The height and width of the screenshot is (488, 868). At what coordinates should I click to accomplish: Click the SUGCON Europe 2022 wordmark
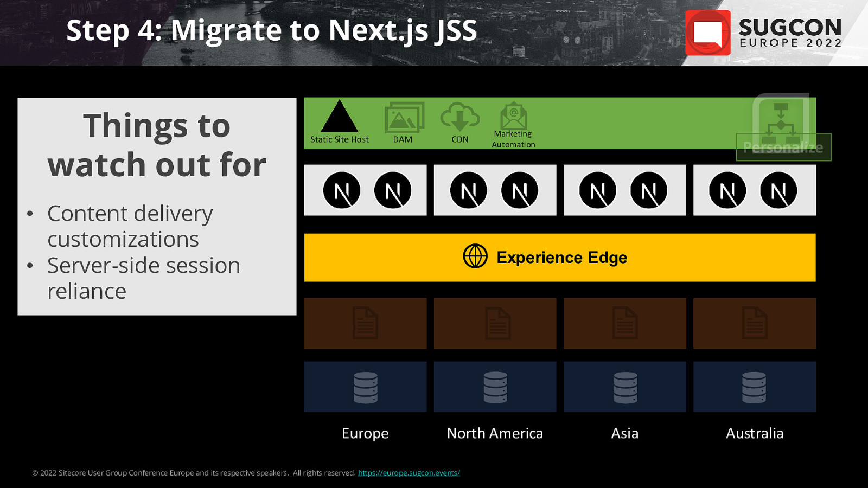tap(790, 33)
